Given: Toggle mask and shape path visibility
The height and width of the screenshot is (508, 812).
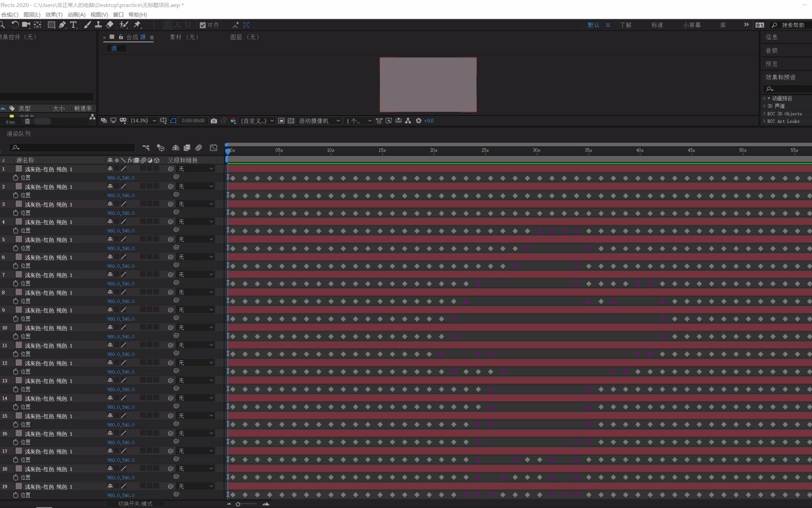Looking at the screenshot, I should click(x=173, y=121).
